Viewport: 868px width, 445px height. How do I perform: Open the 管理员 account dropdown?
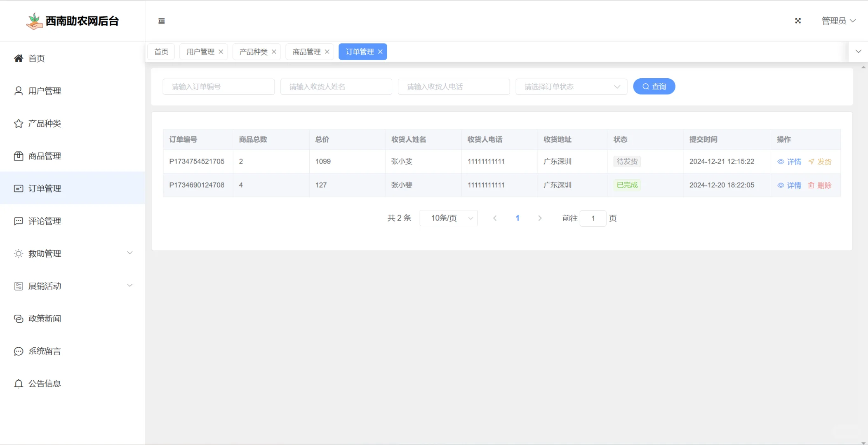tap(838, 21)
